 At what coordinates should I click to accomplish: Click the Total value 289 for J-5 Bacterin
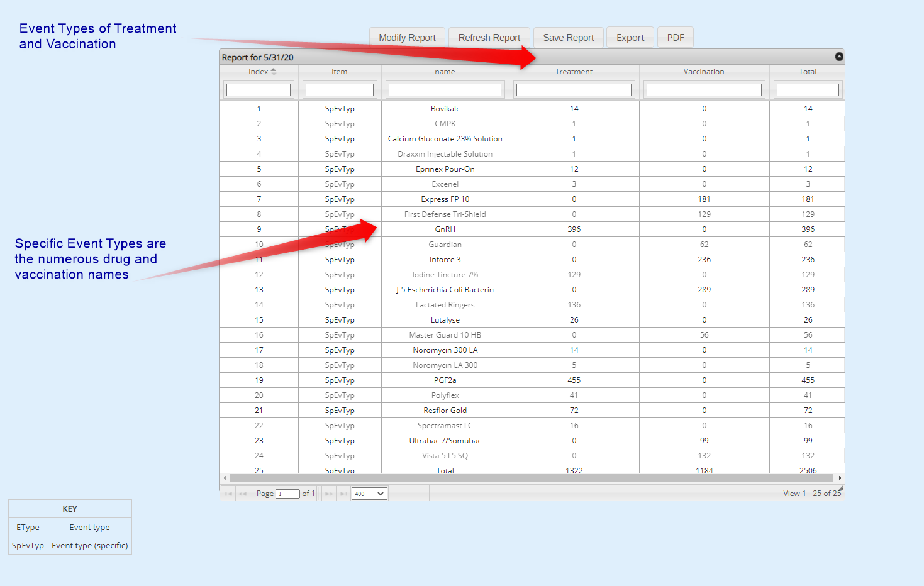click(x=808, y=290)
